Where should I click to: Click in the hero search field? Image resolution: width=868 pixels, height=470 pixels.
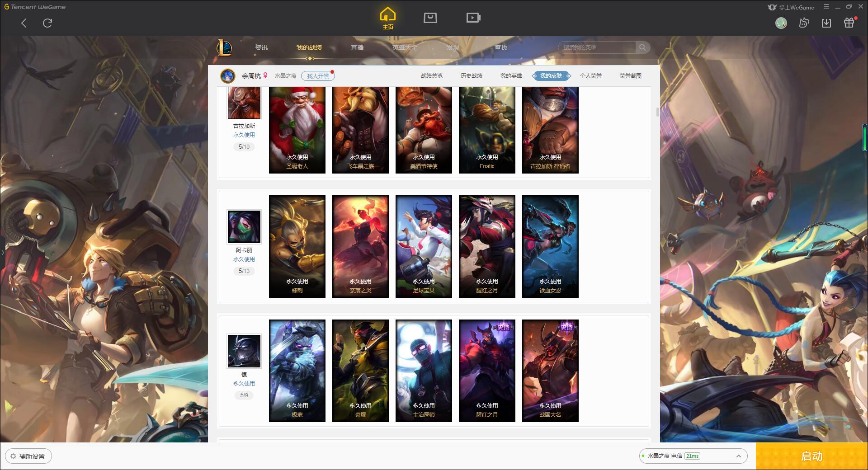(598, 47)
